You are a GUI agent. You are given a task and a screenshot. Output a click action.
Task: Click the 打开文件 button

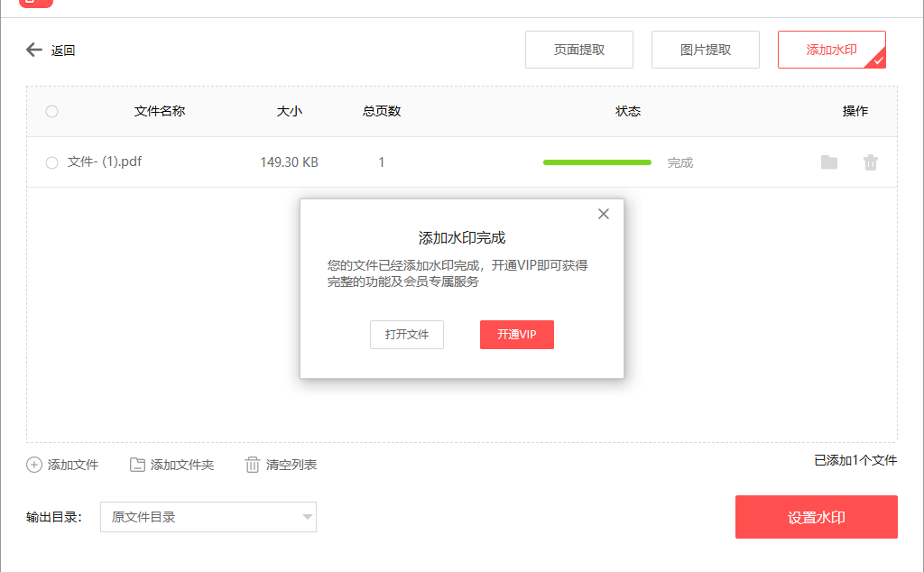click(407, 335)
